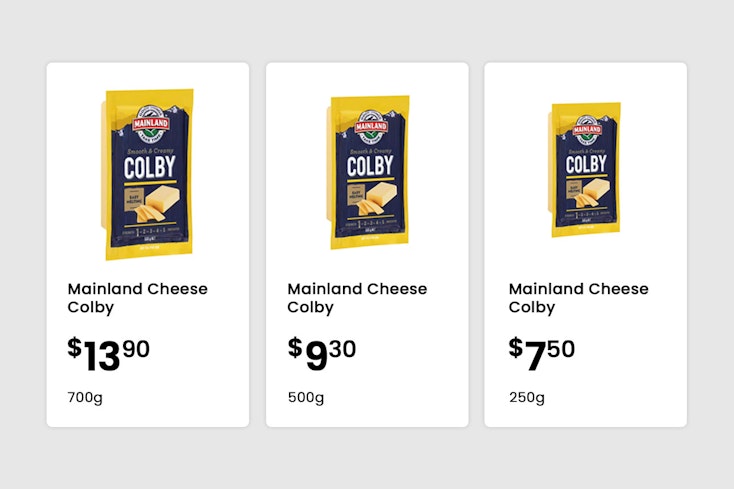The image size is (734, 489).
Task: Open the 250g Mainland Cheese Colby title
Action: pyautogui.click(x=578, y=297)
